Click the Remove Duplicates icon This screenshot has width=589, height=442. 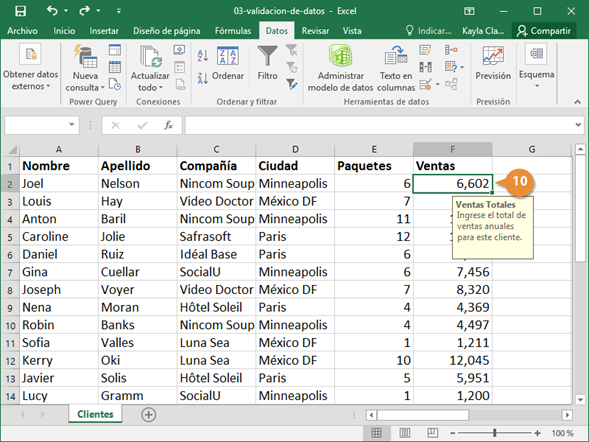click(425, 67)
